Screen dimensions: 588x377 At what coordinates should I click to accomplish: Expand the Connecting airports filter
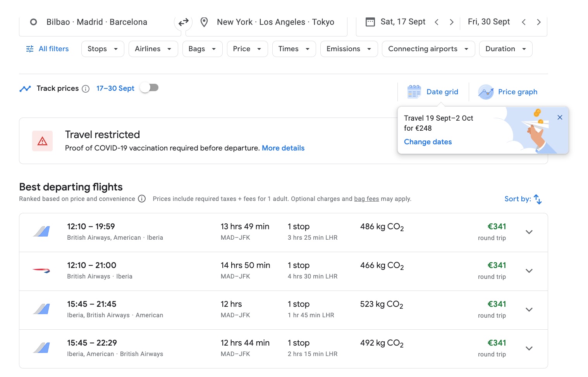click(x=428, y=49)
